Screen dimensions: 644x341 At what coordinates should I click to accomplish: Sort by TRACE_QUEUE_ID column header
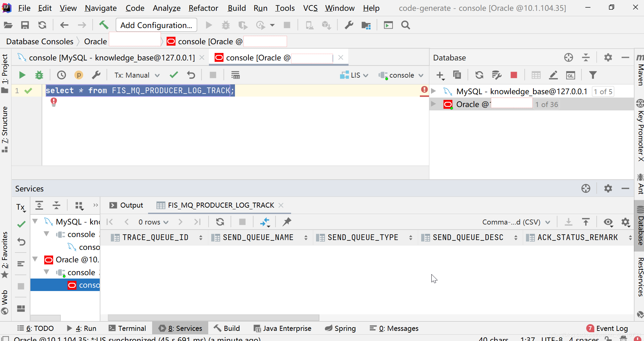pos(155,237)
